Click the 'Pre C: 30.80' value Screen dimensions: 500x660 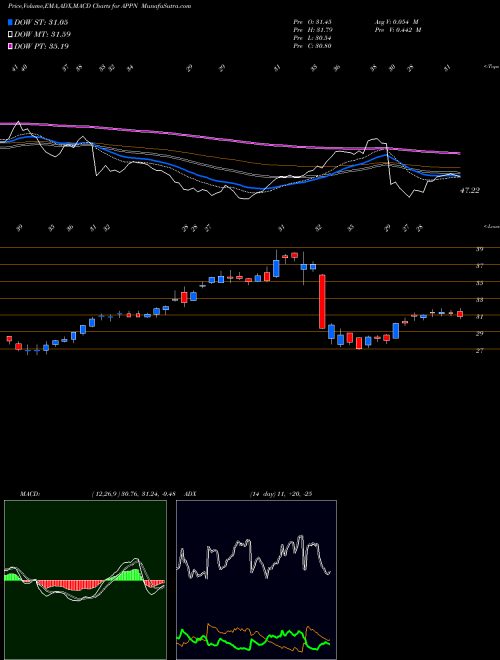tap(313, 46)
